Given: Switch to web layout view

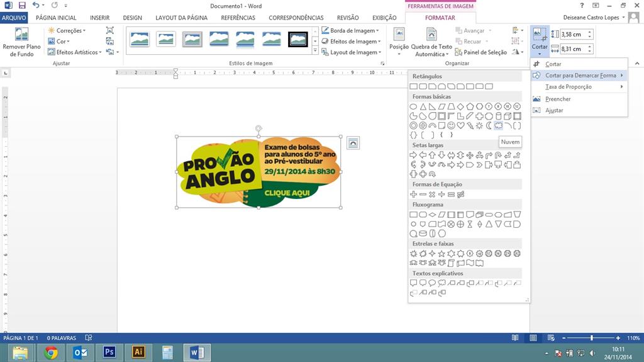Looking at the screenshot, I should click(x=551, y=337).
